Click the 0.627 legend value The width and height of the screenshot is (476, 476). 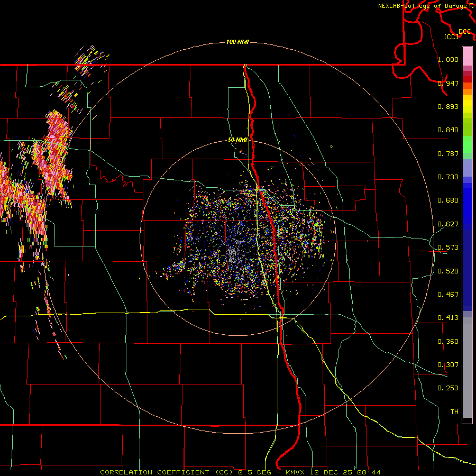click(448, 224)
